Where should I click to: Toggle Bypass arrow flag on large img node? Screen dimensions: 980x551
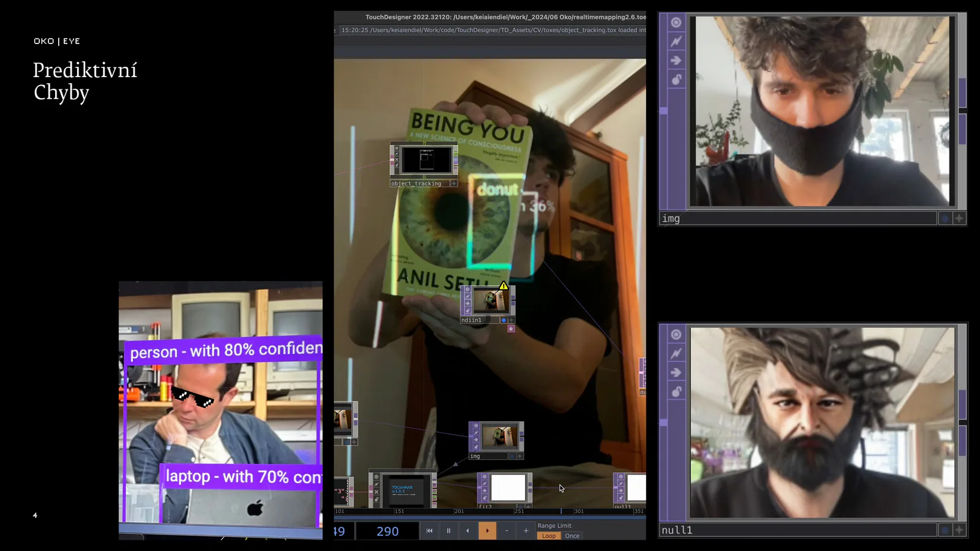[x=676, y=61]
